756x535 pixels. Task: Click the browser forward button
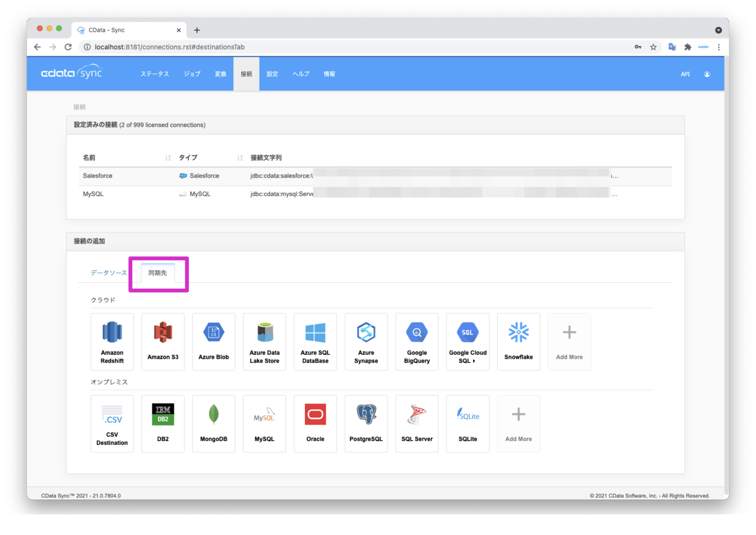tap(52, 47)
